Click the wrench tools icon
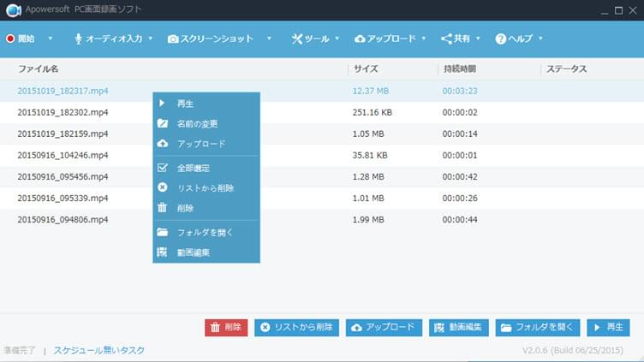 297,39
